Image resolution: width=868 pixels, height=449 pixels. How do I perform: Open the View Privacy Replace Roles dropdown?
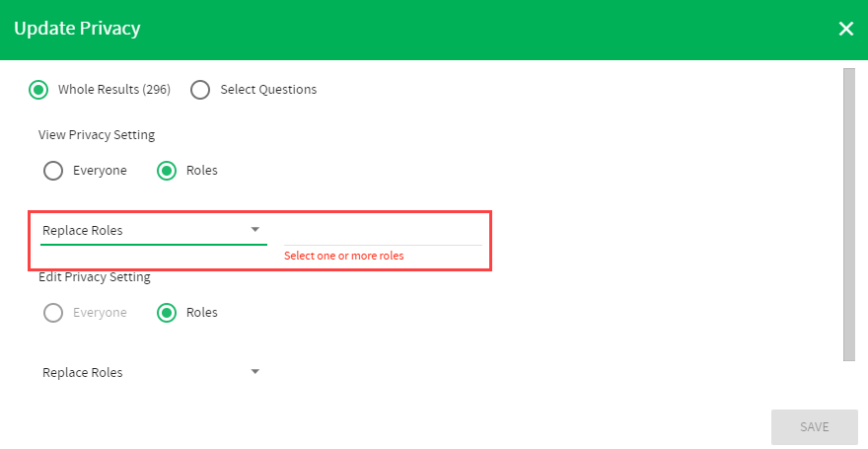click(153, 230)
